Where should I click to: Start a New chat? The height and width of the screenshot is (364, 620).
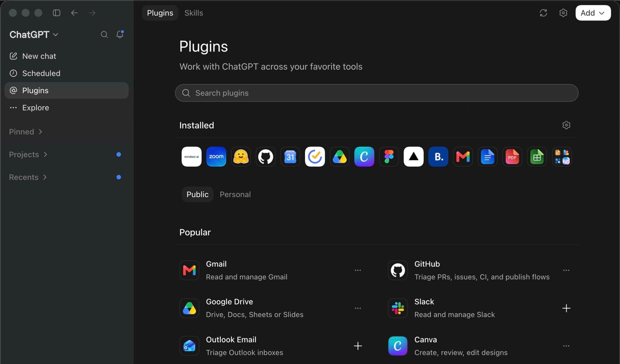pyautogui.click(x=67, y=56)
